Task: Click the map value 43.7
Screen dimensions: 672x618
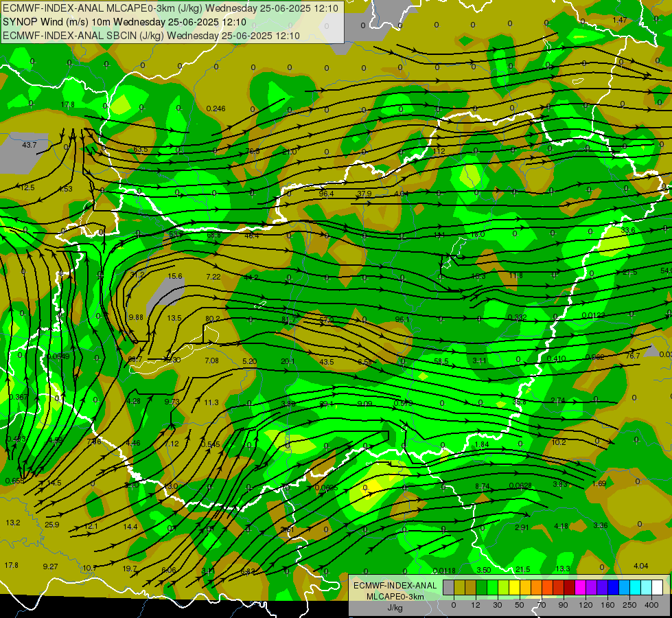Action: point(29,145)
